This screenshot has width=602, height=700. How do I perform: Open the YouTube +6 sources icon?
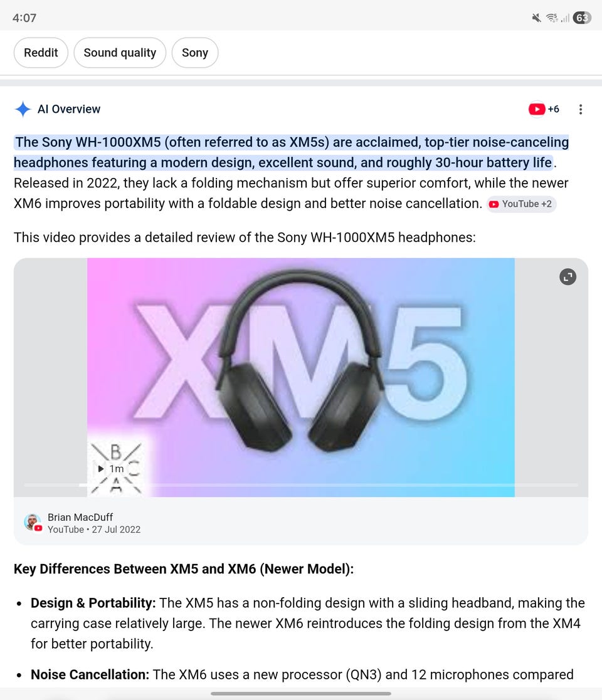544,109
